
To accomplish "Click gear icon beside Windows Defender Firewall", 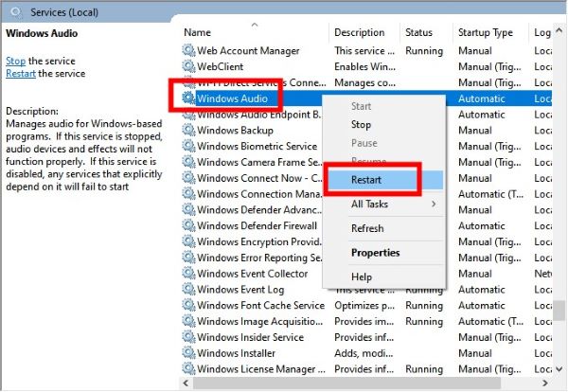I will (188, 225).
